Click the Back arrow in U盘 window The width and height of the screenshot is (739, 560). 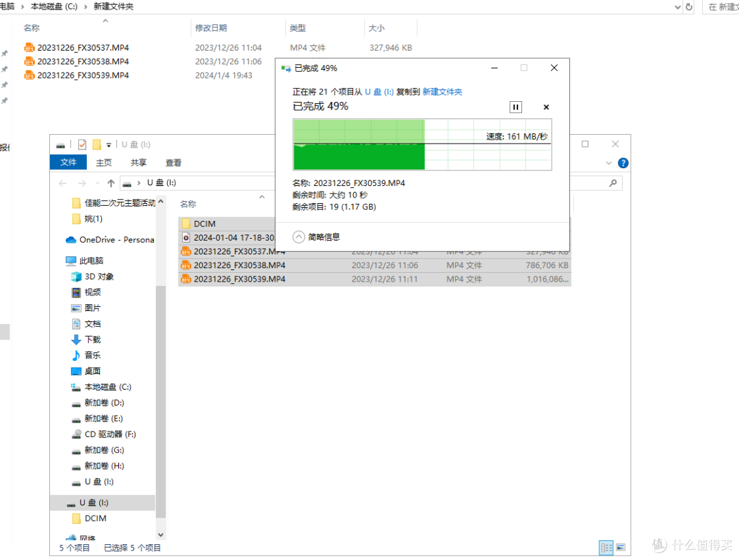pyautogui.click(x=63, y=183)
